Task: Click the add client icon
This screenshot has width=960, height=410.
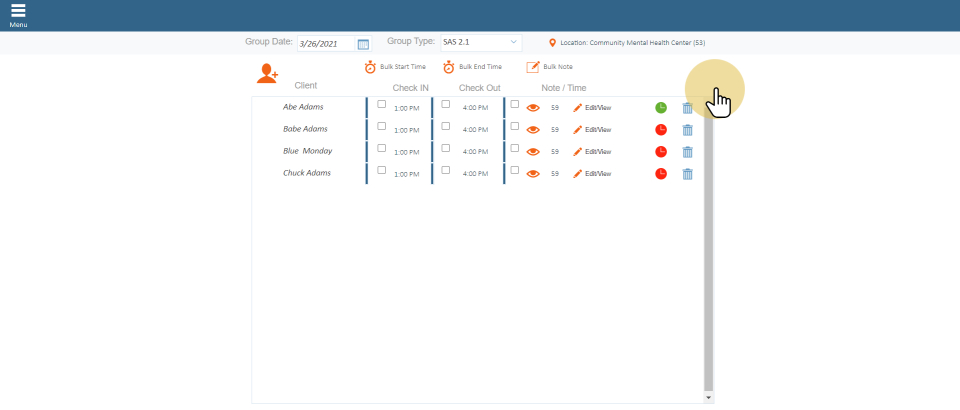Action: 267,73
